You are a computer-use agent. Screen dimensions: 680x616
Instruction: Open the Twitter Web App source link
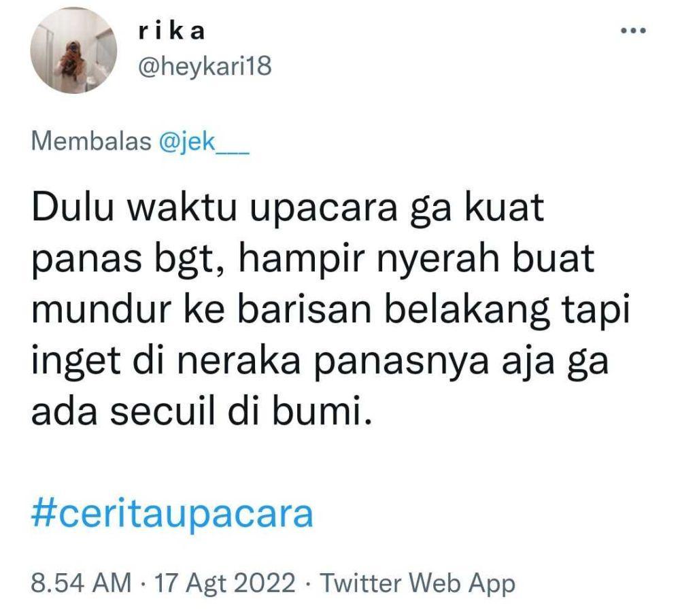[x=418, y=583]
